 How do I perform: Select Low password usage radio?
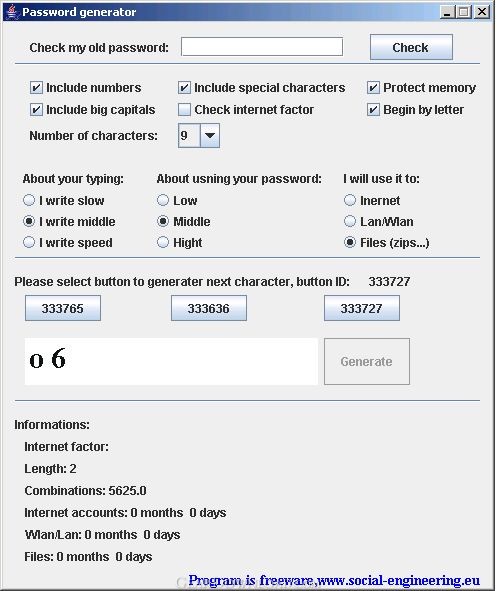[x=163, y=200]
